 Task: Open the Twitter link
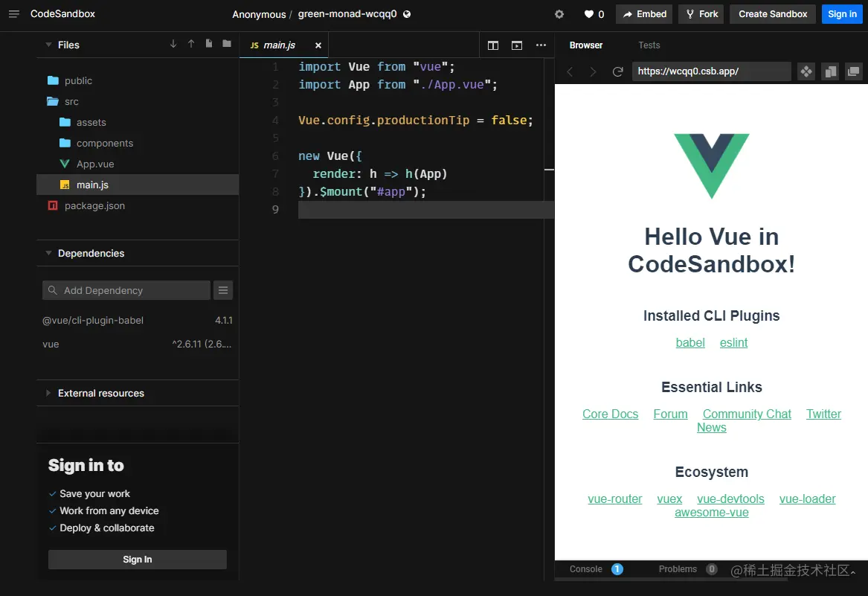coord(823,414)
